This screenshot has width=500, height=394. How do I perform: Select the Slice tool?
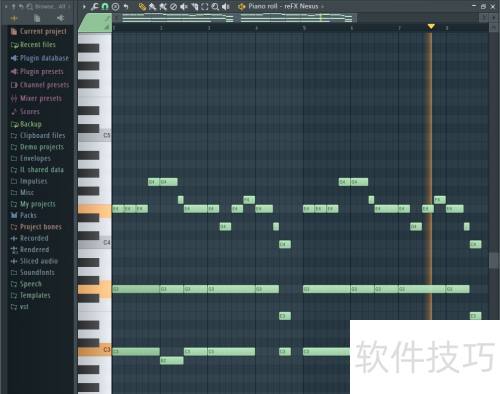(x=195, y=6)
